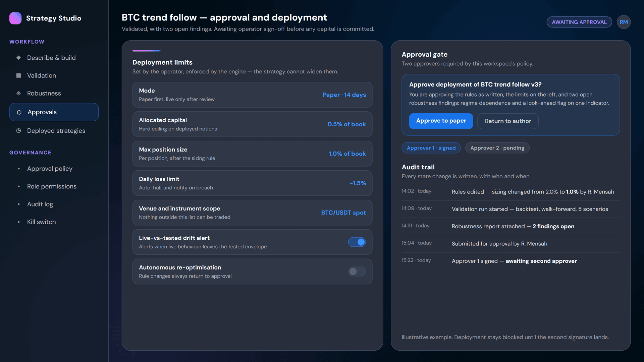The width and height of the screenshot is (644, 362).
Task: Go to the Validation section
Action: coord(54,75)
